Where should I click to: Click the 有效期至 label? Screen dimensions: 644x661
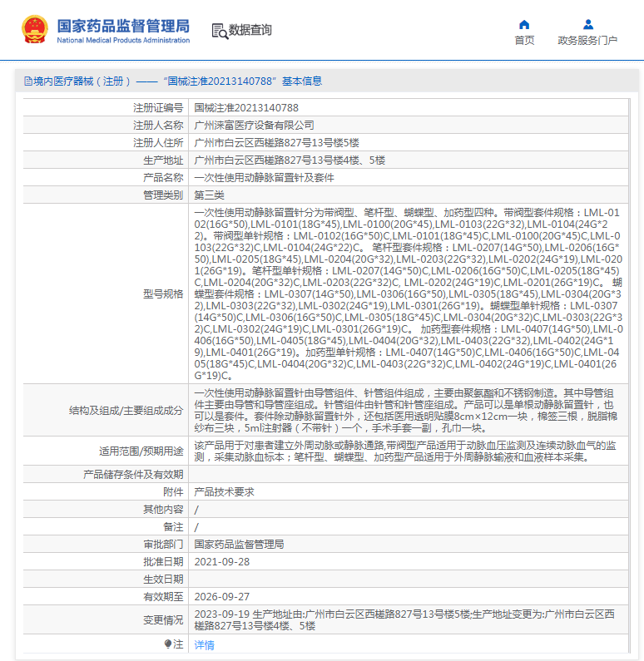point(163,597)
